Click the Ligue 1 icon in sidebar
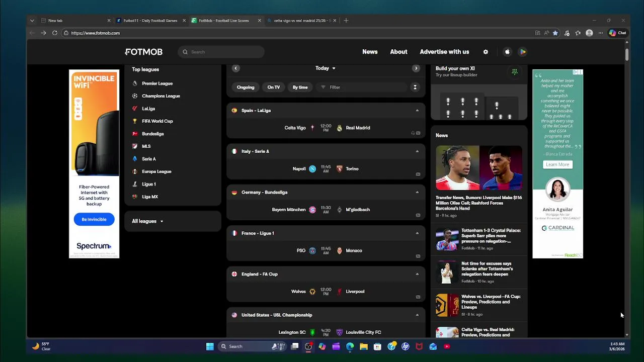 pos(135,184)
